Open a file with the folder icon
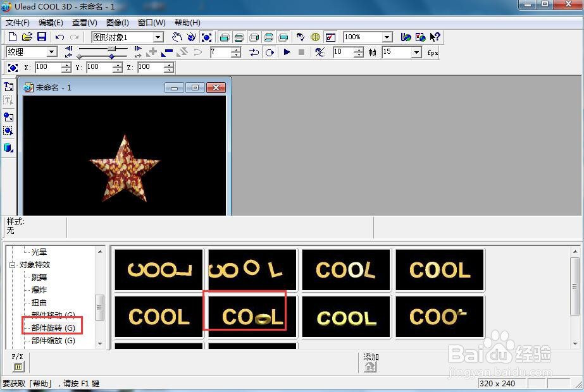The width and height of the screenshot is (584, 392). click(x=27, y=37)
